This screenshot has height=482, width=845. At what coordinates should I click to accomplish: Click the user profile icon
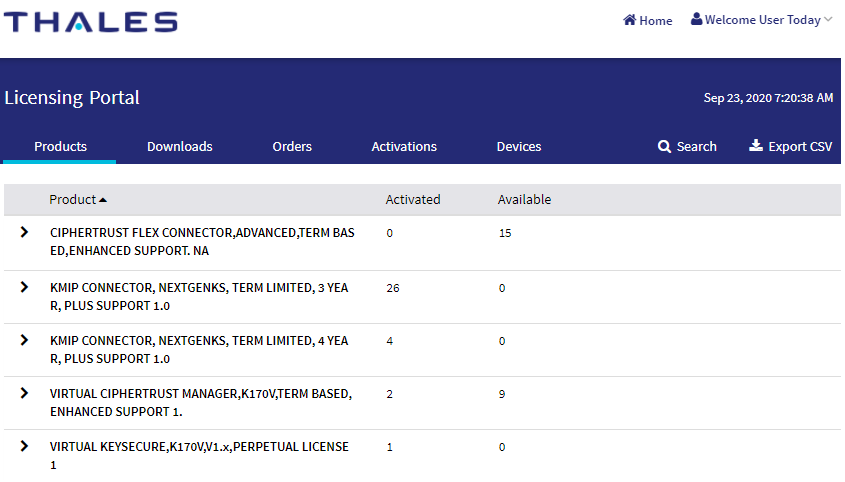point(696,19)
